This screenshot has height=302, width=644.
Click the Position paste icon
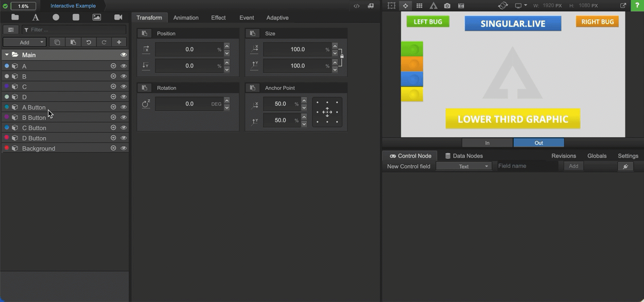pos(145,33)
